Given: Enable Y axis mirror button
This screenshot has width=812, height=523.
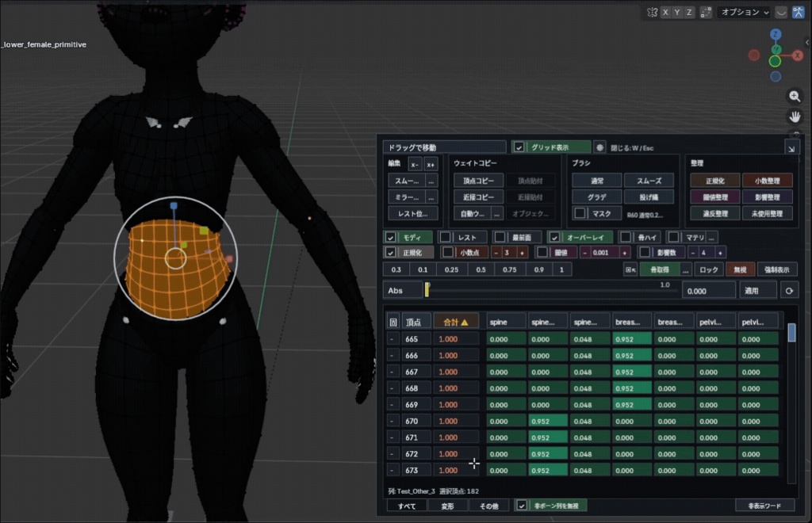Looking at the screenshot, I should (677, 12).
